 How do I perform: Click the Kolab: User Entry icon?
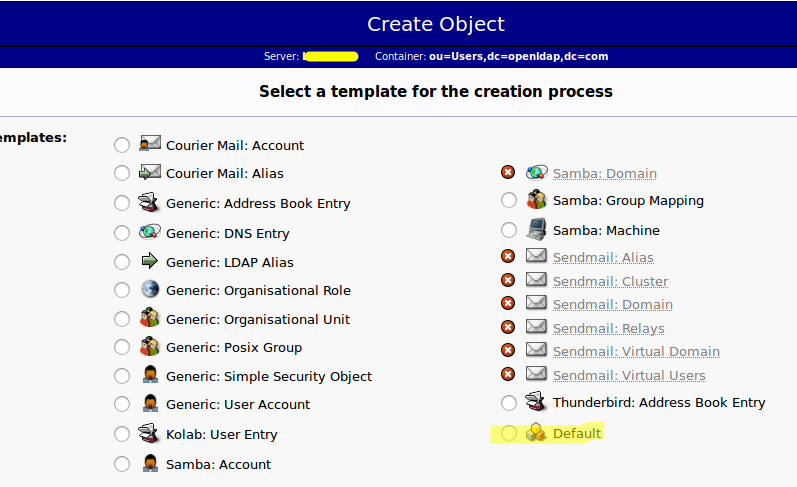[x=150, y=434]
